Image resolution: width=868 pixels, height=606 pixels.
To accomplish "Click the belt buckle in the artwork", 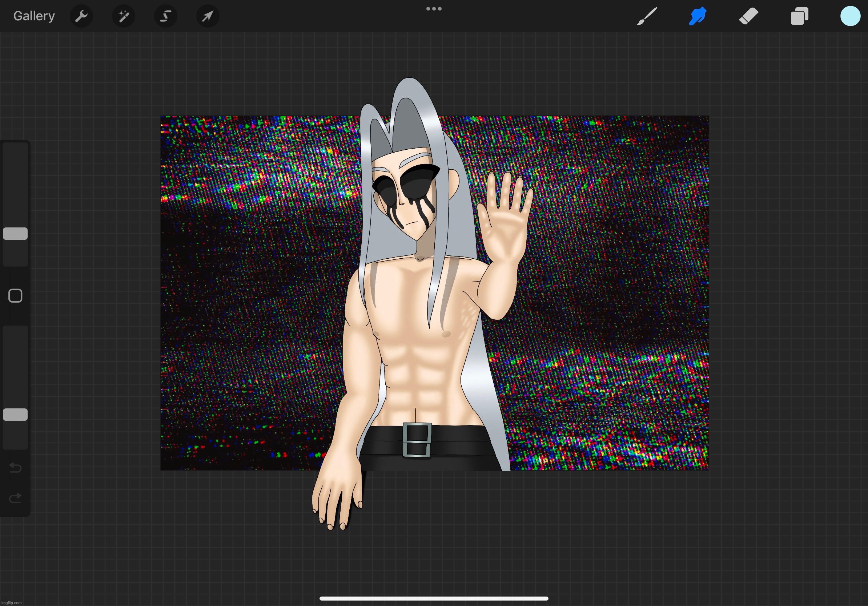I will (417, 440).
